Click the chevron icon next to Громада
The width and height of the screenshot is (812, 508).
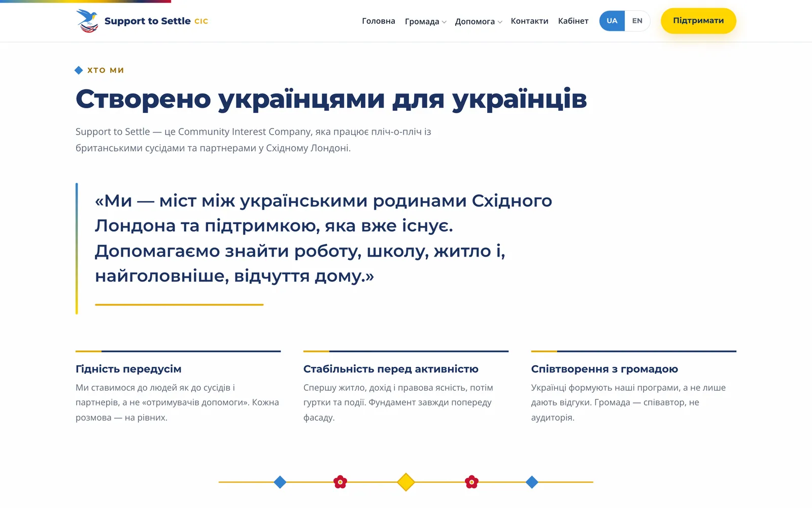[444, 22]
